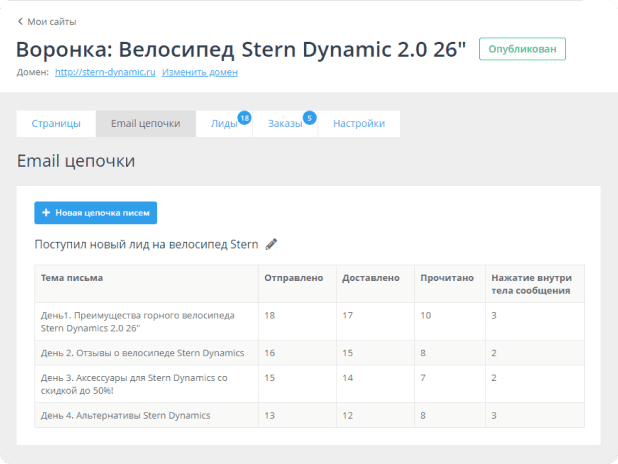Click Новая цепочка писем button
Screen dimensions: 618x464
tap(95, 213)
